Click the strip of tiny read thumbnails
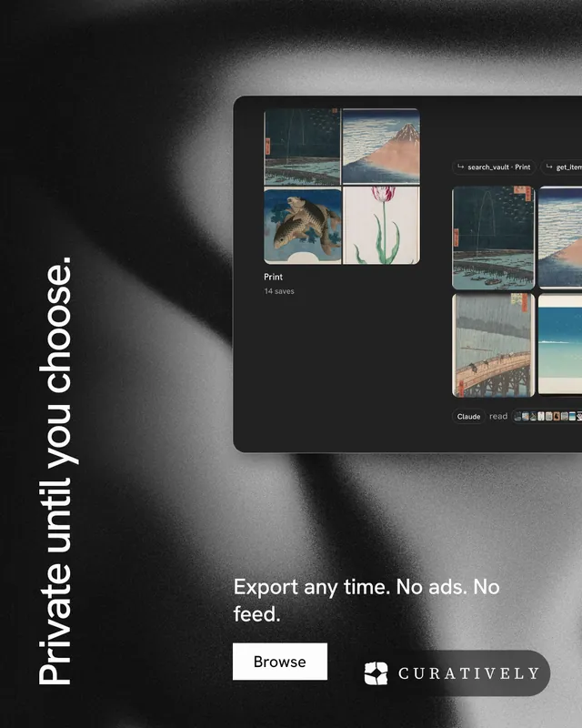 pos(547,417)
